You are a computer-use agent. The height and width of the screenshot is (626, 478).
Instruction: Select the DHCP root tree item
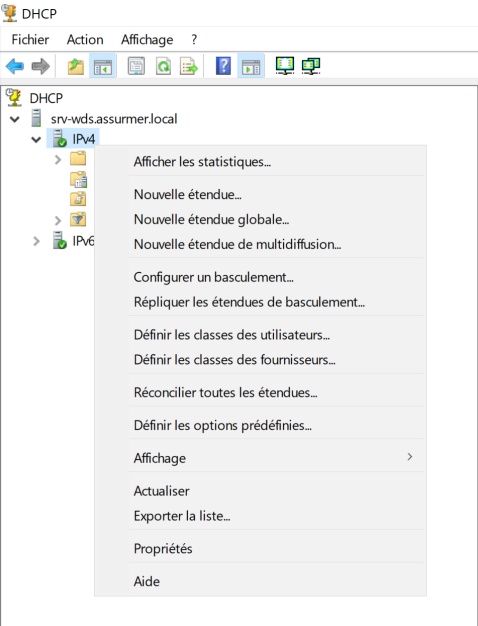pyautogui.click(x=46, y=98)
